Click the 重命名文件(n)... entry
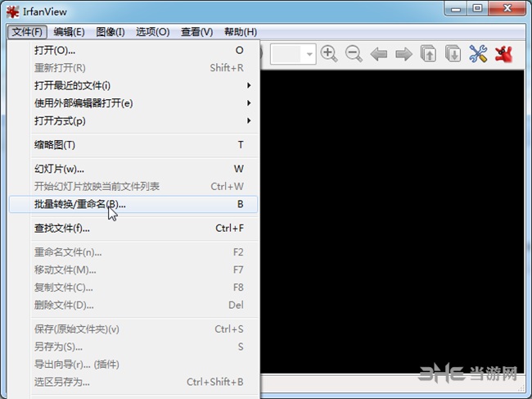 coord(133,252)
